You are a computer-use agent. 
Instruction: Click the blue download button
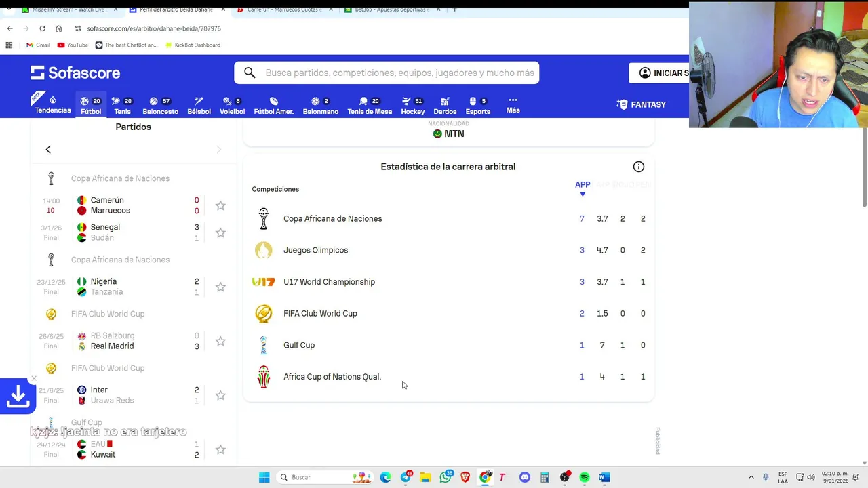point(18,396)
